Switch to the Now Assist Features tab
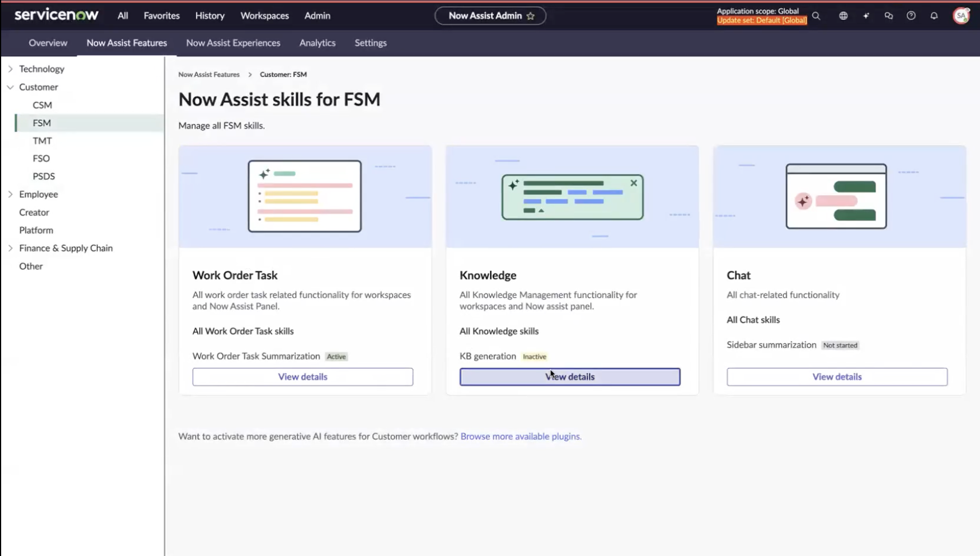980x556 pixels. pos(127,43)
